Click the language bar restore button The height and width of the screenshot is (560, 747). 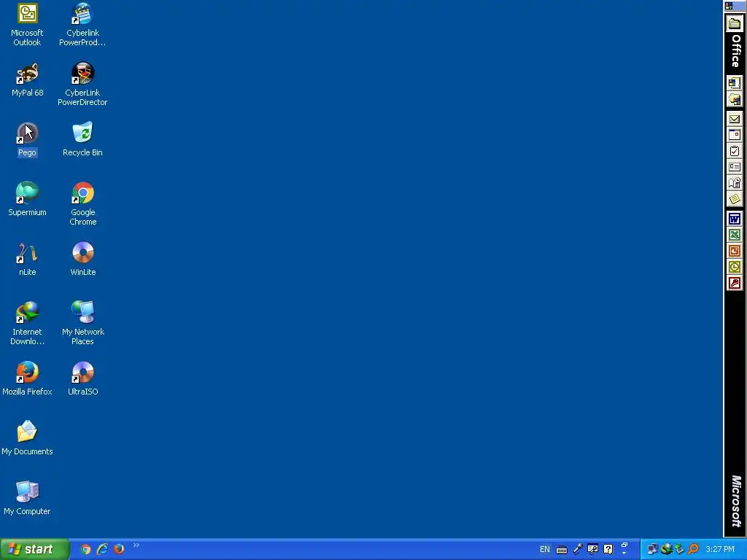point(624,545)
